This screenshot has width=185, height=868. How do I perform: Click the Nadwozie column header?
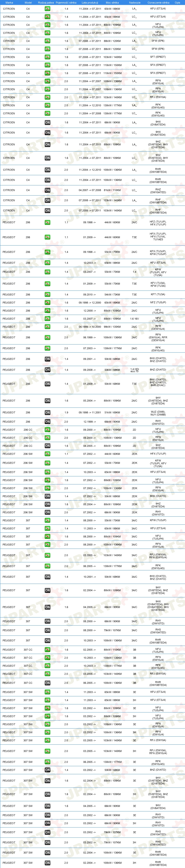(135, 2)
